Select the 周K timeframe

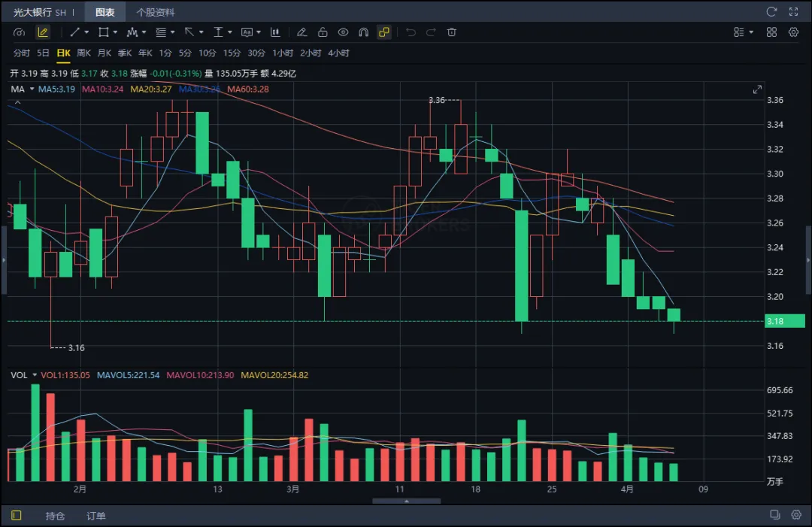(84, 53)
